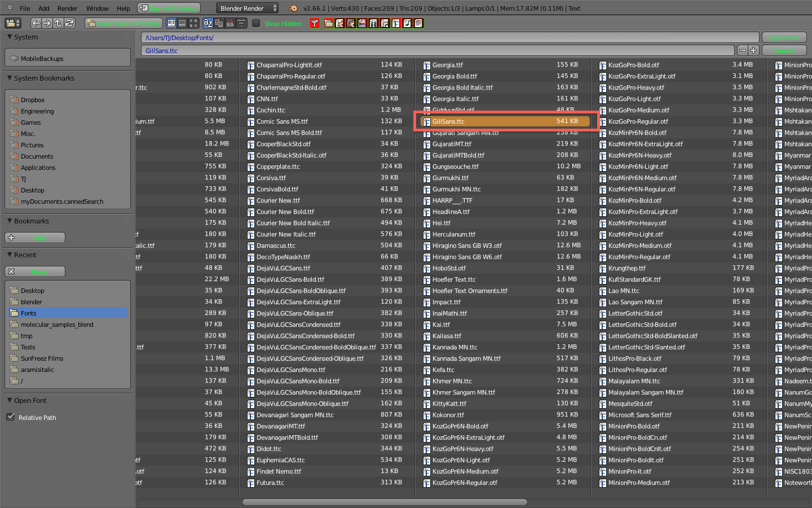Collapse the Bookmarks panel
The width and height of the screenshot is (812, 508).
(x=10, y=221)
